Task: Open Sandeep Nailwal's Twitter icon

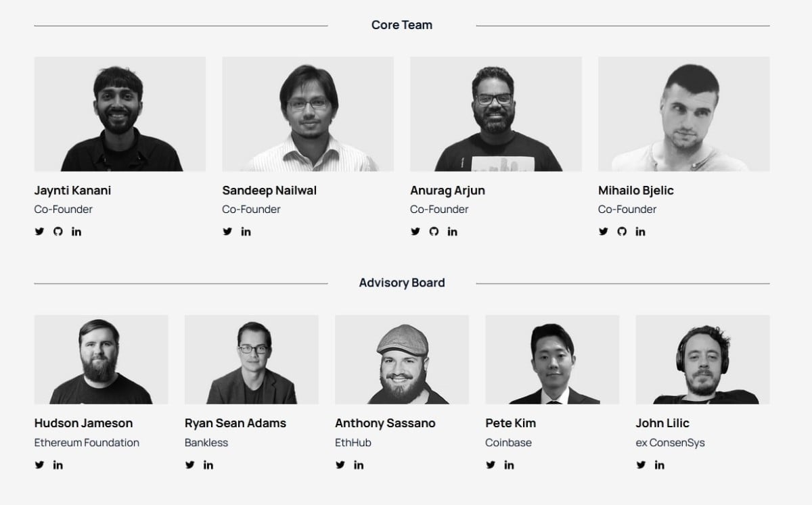Action: point(227,231)
